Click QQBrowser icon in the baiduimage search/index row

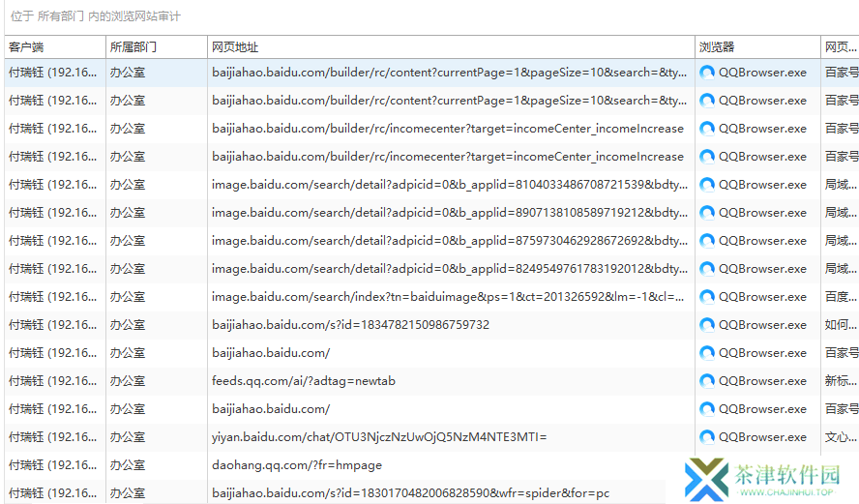point(707,297)
